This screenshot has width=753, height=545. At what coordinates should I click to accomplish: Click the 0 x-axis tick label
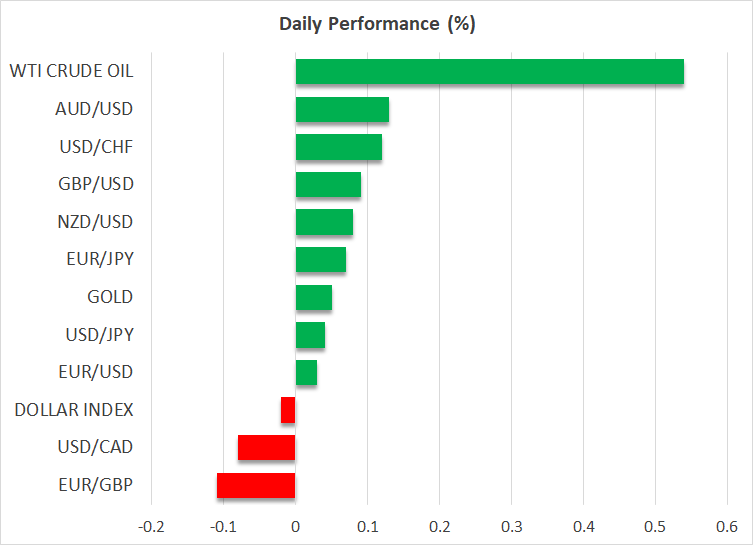click(x=295, y=526)
